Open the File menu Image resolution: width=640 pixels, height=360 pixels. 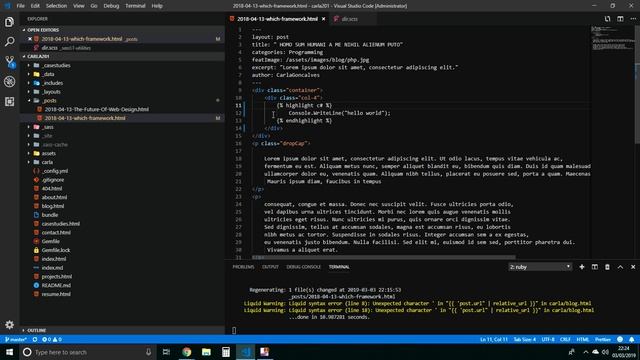coord(20,6)
